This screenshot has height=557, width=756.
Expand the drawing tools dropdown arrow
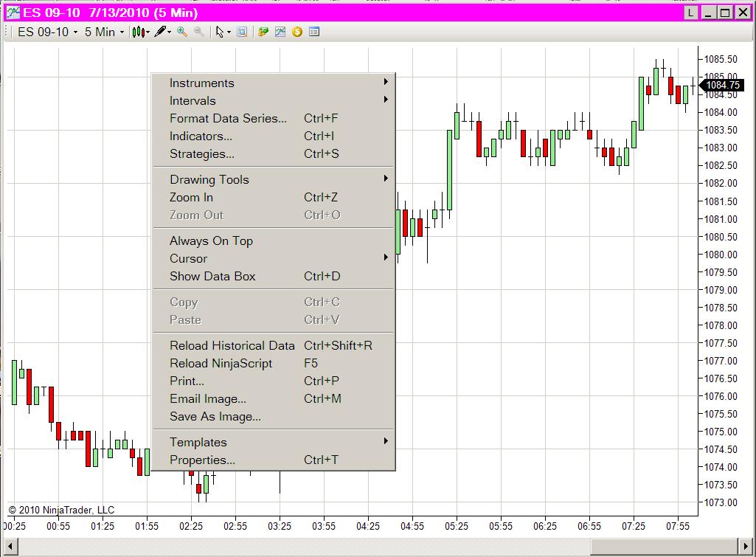[169, 32]
